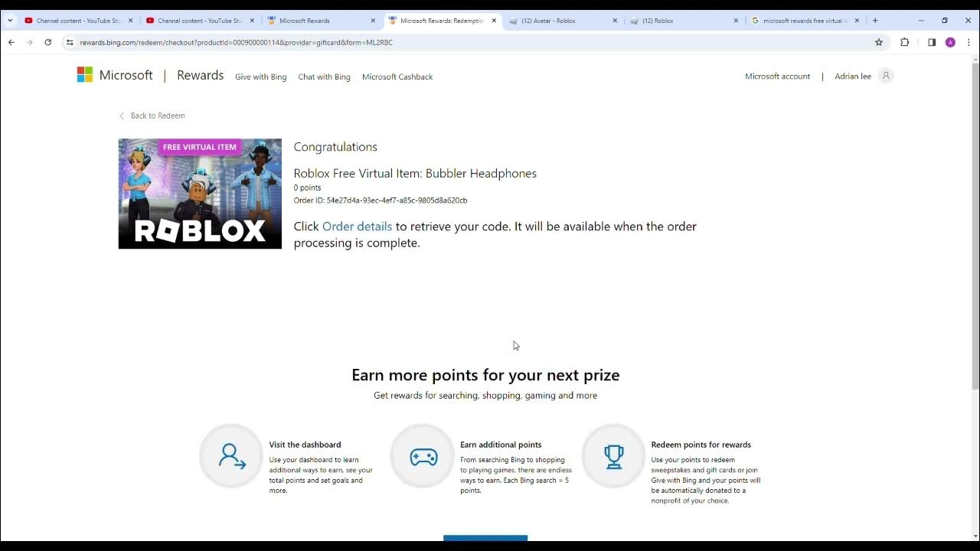Click the Roblox free virtual item thumbnail
980x551 pixels.
200,194
